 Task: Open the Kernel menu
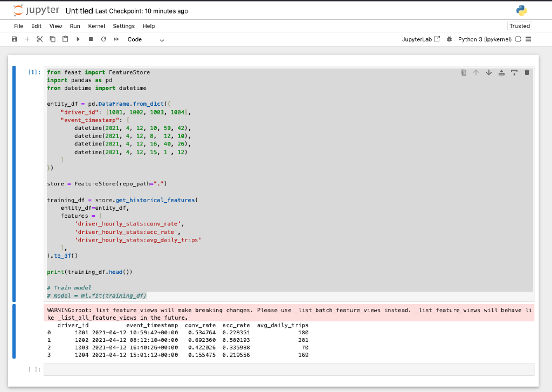[x=96, y=26]
